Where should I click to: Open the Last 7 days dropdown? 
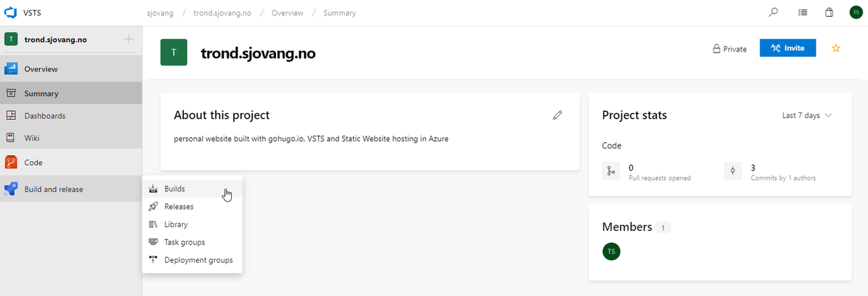(x=807, y=115)
